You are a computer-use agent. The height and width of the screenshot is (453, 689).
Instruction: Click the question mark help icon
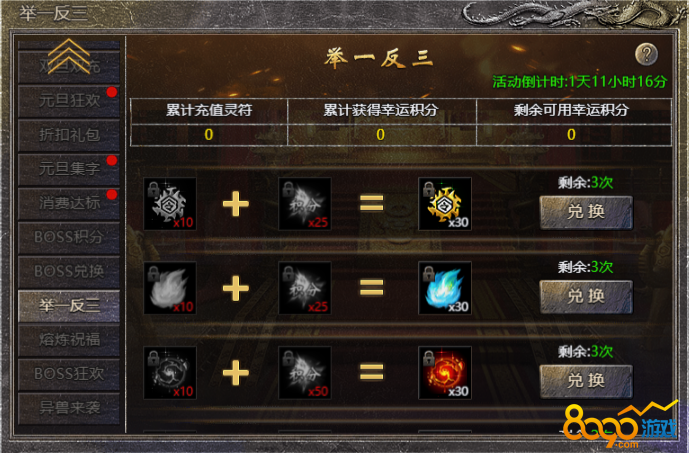point(646,54)
